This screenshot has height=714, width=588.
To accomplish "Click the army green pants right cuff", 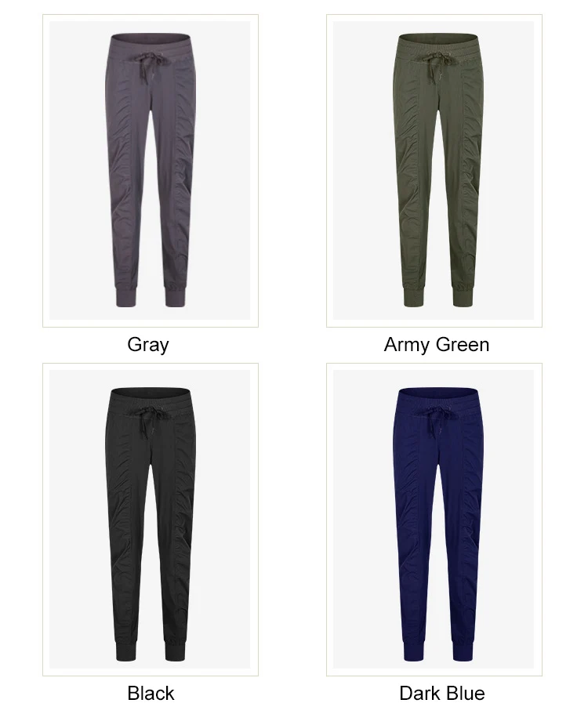I will 463,296.
